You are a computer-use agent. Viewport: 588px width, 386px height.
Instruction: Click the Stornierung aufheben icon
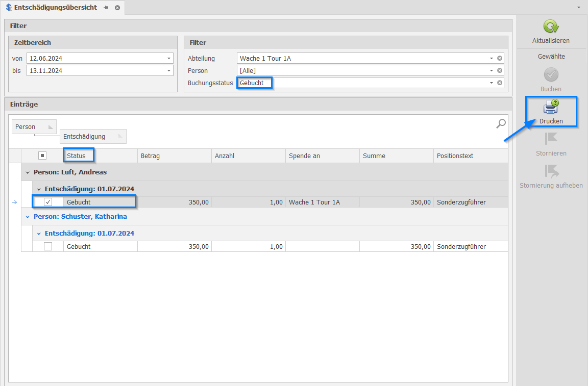point(551,171)
